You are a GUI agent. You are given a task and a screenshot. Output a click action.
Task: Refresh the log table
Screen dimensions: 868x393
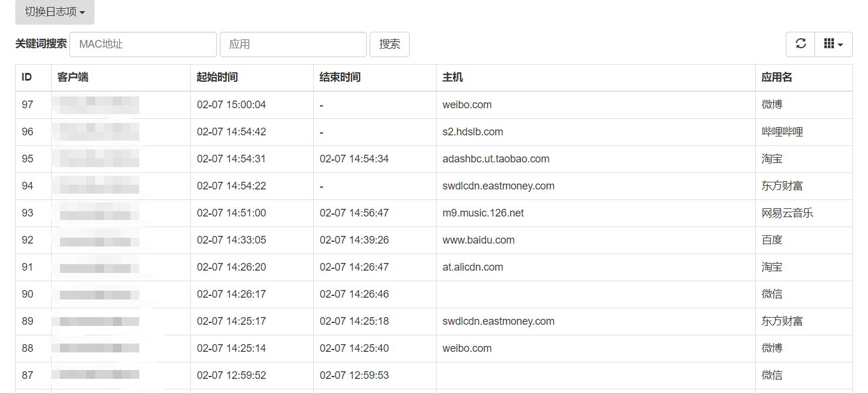(x=800, y=44)
